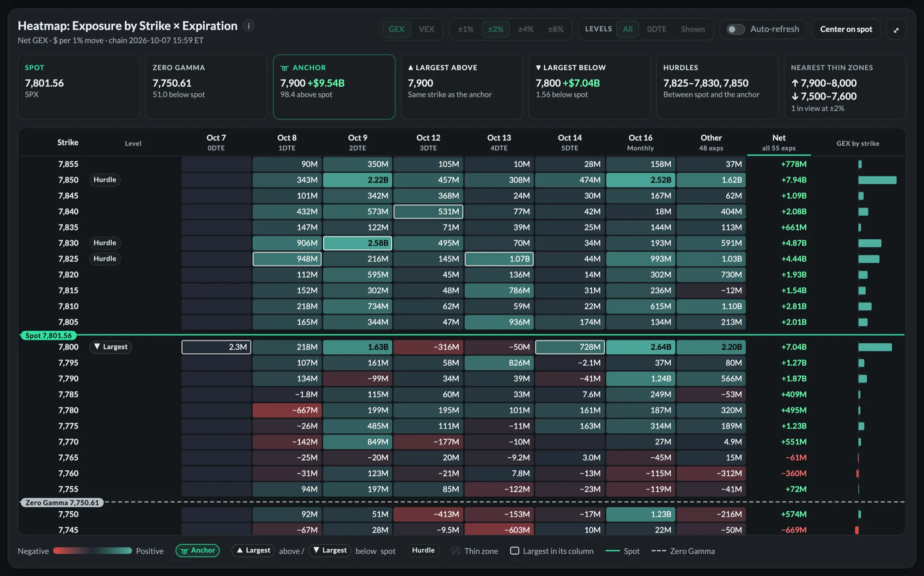Screen dimensions: 924x576
Task: Click the Anchor legend pill
Action: [198, 551]
